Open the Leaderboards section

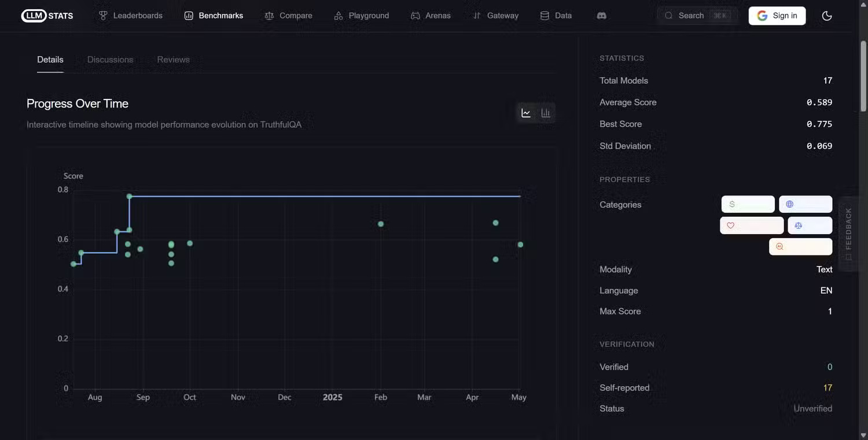pyautogui.click(x=130, y=16)
